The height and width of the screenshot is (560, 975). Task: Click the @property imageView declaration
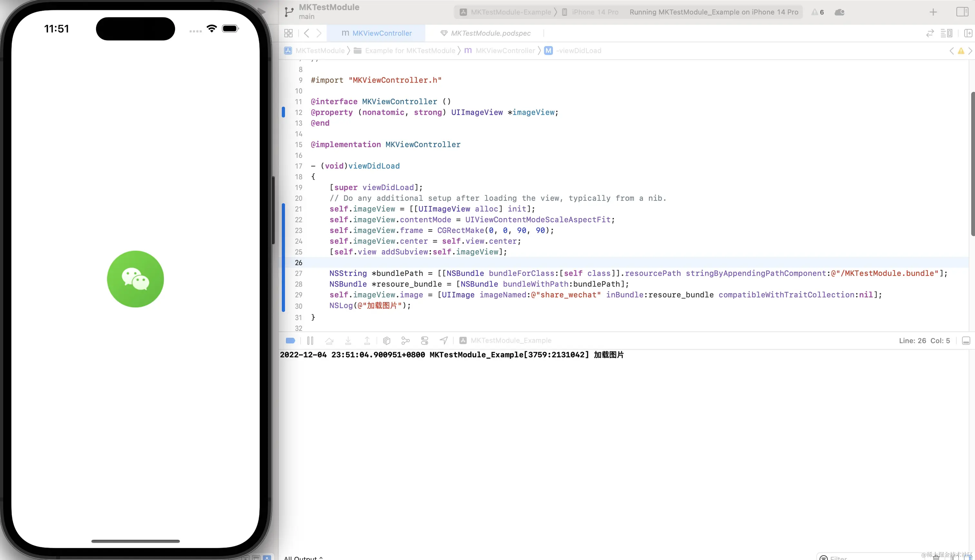(x=434, y=112)
